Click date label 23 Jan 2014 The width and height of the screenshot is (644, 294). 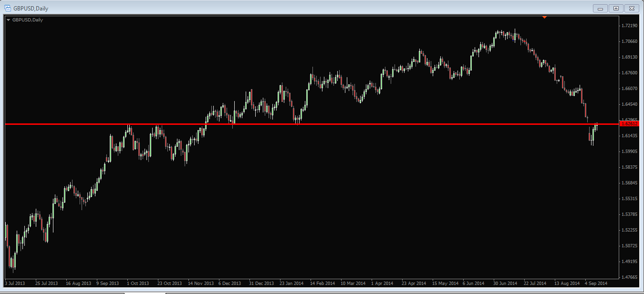point(291,283)
